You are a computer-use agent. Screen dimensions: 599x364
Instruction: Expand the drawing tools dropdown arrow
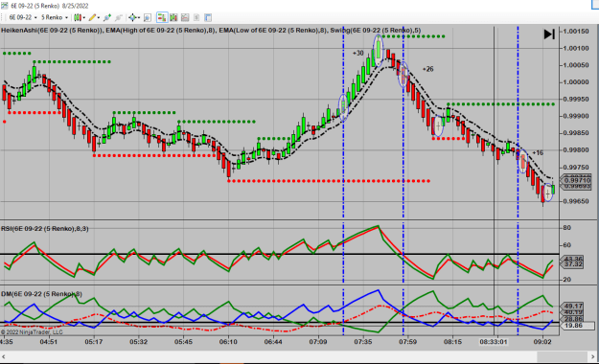point(99,17)
